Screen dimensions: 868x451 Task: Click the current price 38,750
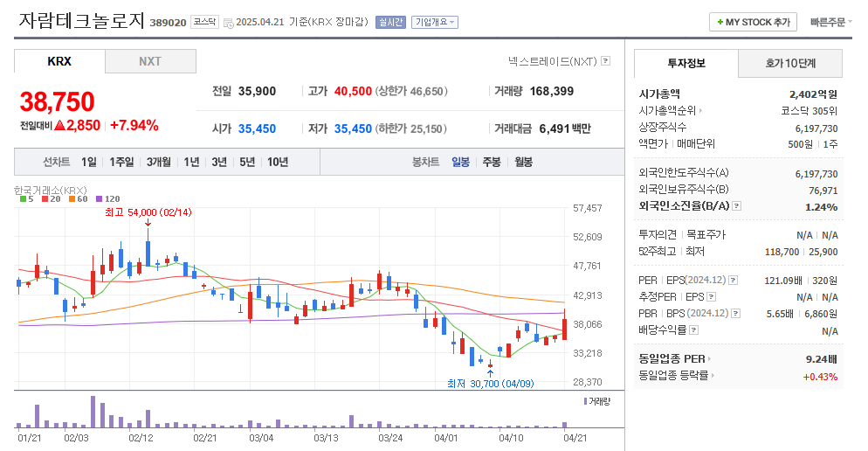click(x=57, y=102)
